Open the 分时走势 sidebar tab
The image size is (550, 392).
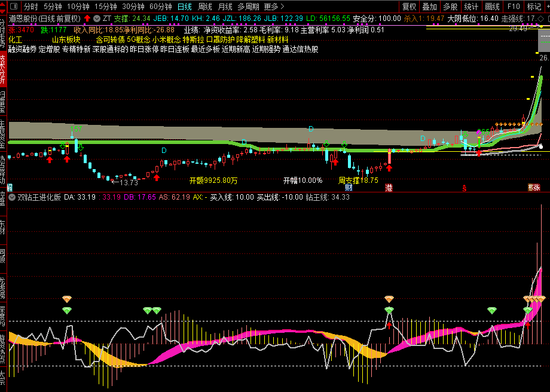click(3, 32)
